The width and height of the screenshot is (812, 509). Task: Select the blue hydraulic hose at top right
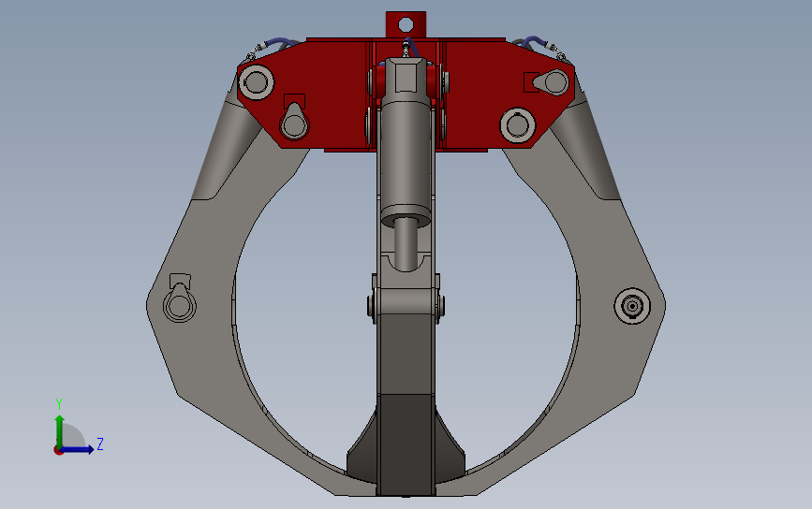(x=534, y=41)
